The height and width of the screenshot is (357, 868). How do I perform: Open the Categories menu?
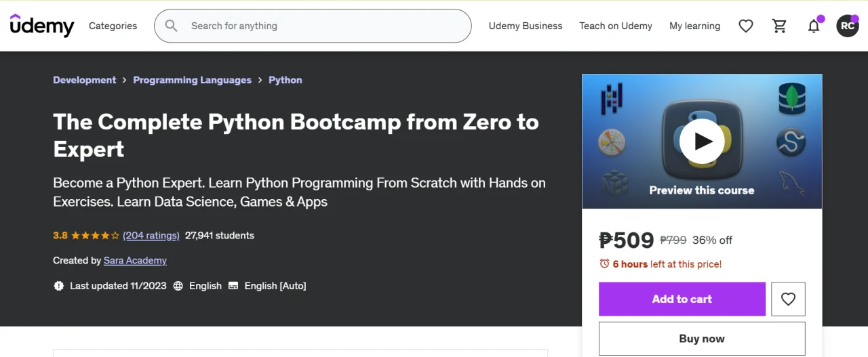point(113,26)
